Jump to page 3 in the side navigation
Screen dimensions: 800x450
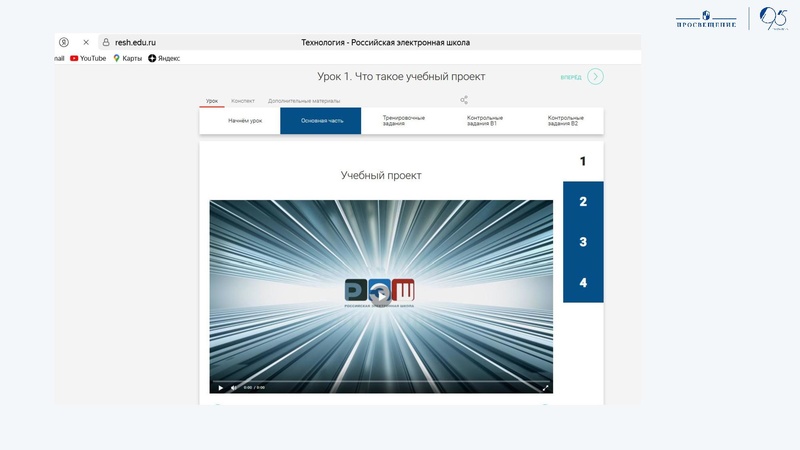[583, 242]
